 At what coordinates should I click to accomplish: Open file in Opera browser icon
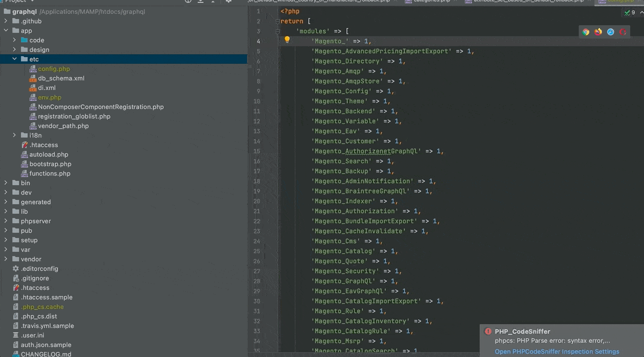pyautogui.click(x=623, y=32)
